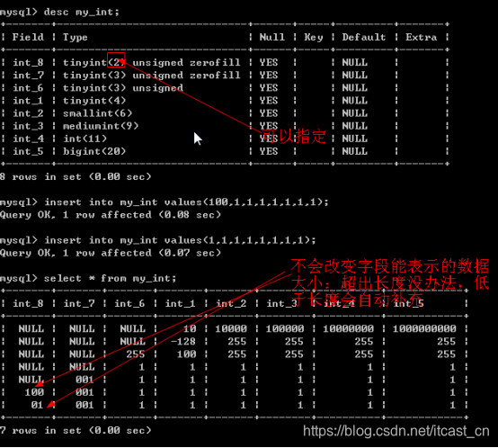Image resolution: width=498 pixels, height=448 pixels.
Task: Select the 'tinyint(3) unsigned' type of int_6
Action: (x=123, y=88)
